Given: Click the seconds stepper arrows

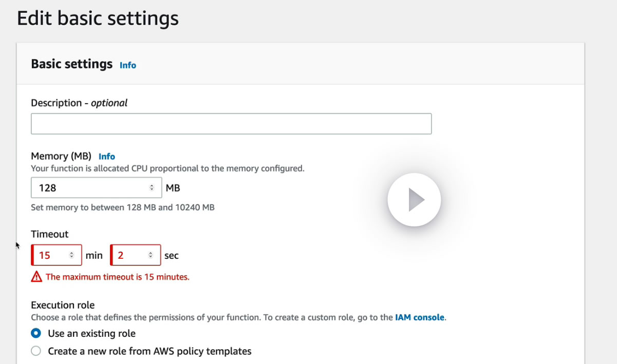Looking at the screenshot, I should point(151,255).
